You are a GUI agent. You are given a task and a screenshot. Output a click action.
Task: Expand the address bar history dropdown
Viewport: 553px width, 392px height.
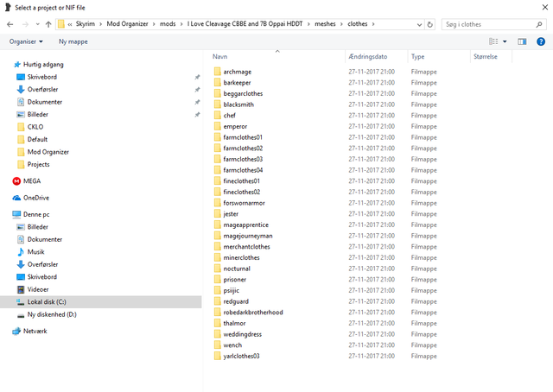point(419,24)
